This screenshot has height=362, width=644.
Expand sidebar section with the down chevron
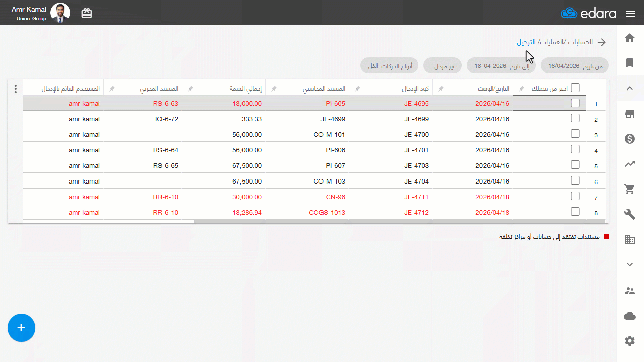630,264
